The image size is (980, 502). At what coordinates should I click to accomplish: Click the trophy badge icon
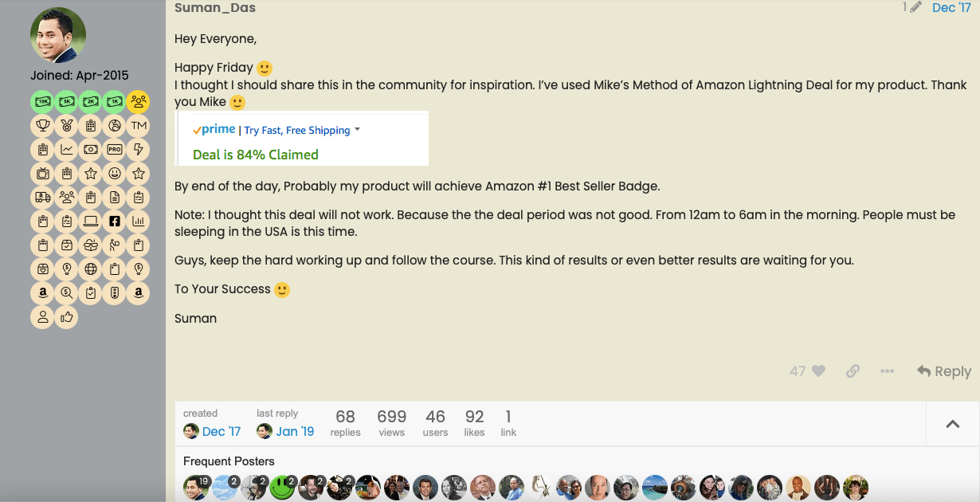click(x=42, y=125)
